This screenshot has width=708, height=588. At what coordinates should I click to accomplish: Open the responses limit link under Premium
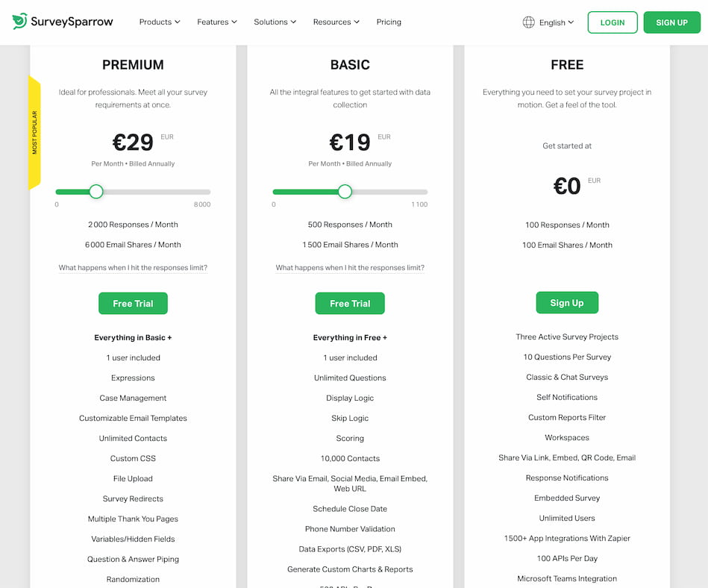coord(133,267)
